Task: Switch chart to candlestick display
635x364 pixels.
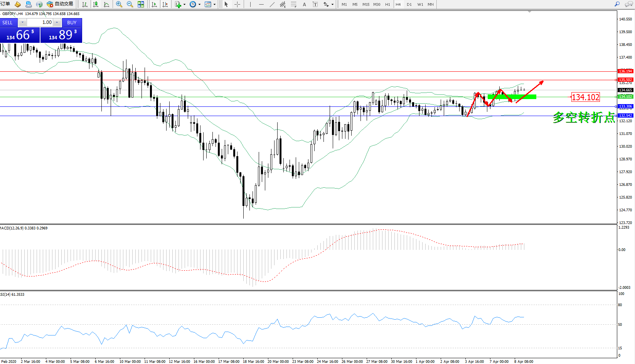Action: click(x=96, y=4)
